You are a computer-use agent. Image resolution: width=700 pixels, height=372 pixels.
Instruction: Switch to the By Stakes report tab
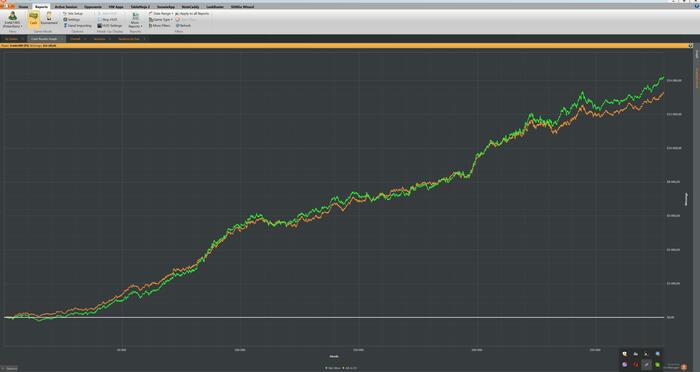(11, 39)
